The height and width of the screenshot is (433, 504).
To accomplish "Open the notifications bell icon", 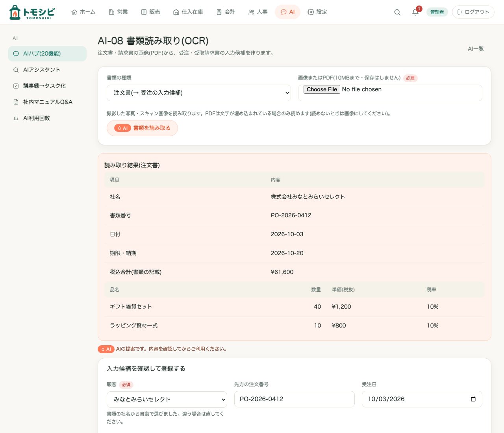I will pyautogui.click(x=415, y=12).
